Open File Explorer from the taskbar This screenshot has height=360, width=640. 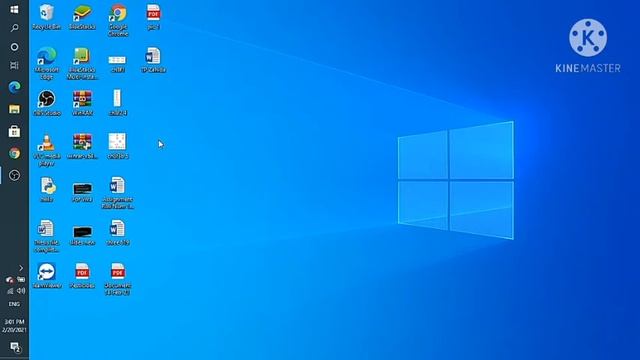point(14,109)
